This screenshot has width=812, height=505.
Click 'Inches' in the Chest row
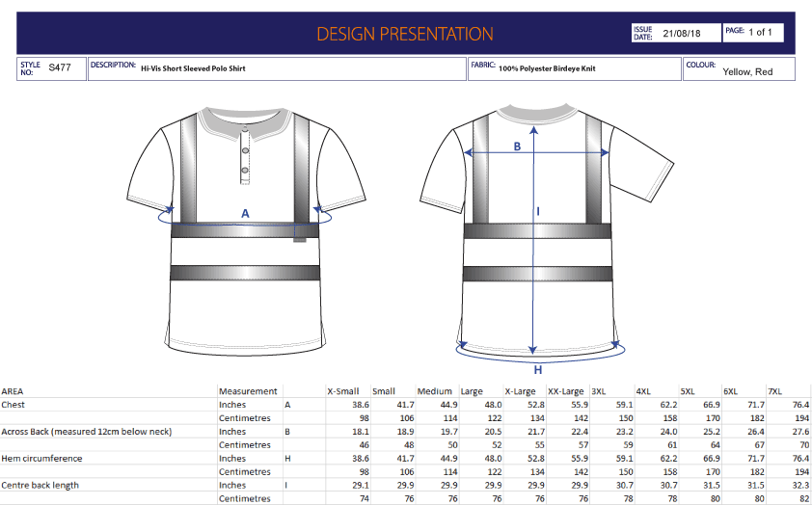click(x=232, y=405)
